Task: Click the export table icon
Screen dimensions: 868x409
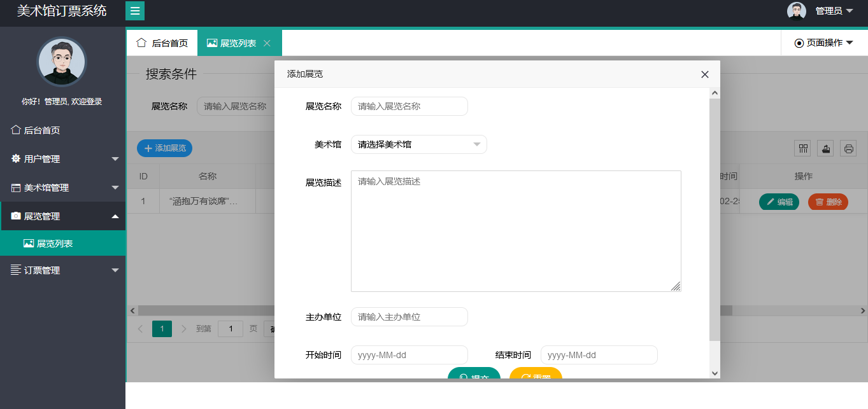Action: (x=825, y=148)
